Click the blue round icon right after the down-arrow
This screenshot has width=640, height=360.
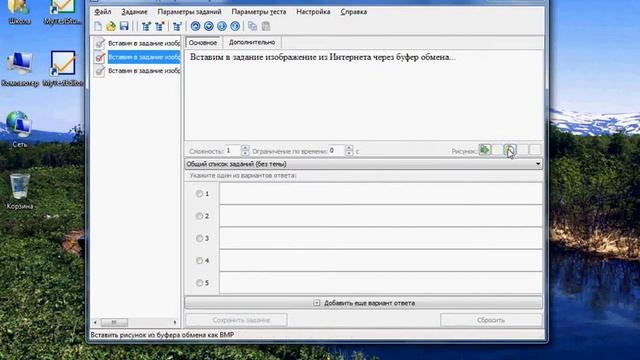tap(222, 27)
